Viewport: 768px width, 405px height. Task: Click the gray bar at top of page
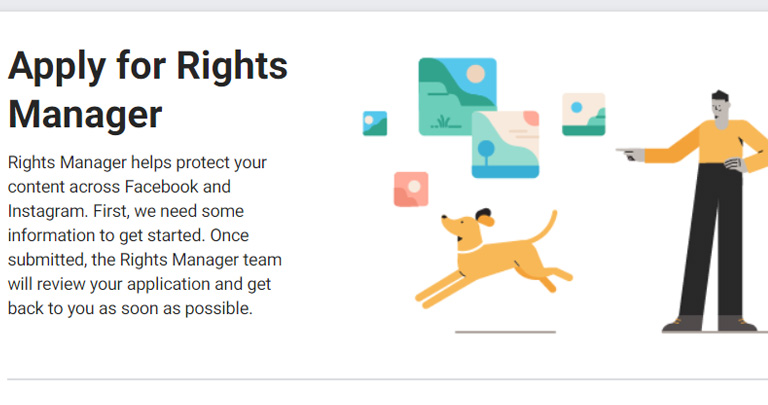click(384, 5)
